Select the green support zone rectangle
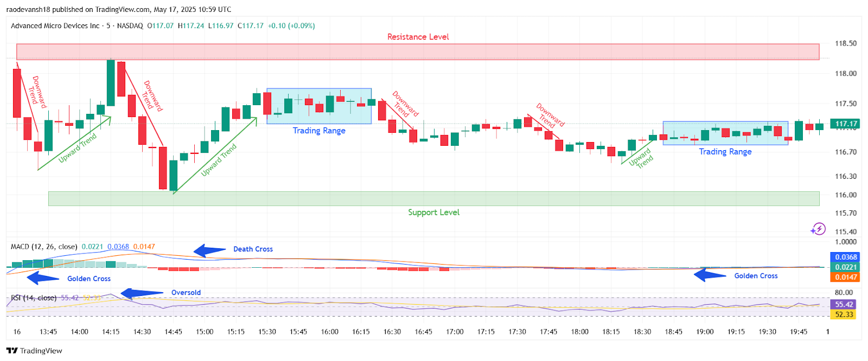 (x=433, y=198)
